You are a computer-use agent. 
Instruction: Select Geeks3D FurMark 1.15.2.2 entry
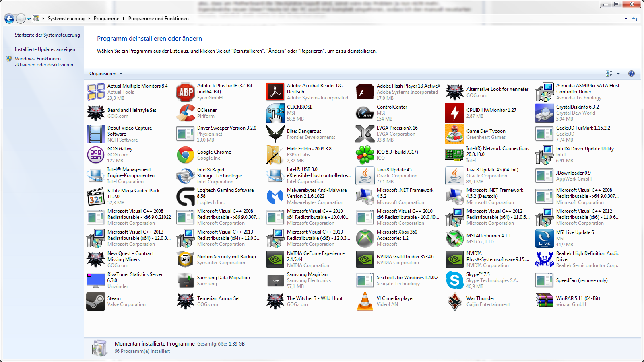[x=578, y=134]
